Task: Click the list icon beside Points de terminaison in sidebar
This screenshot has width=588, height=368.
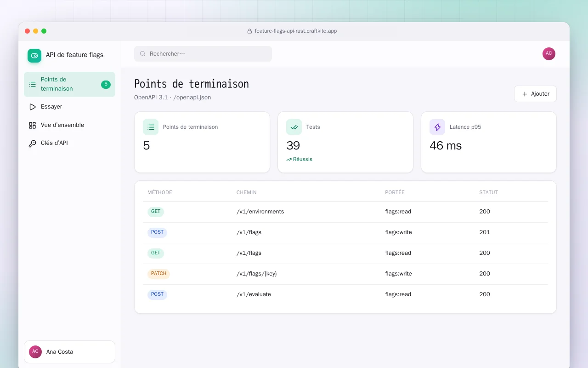Action: pos(32,84)
